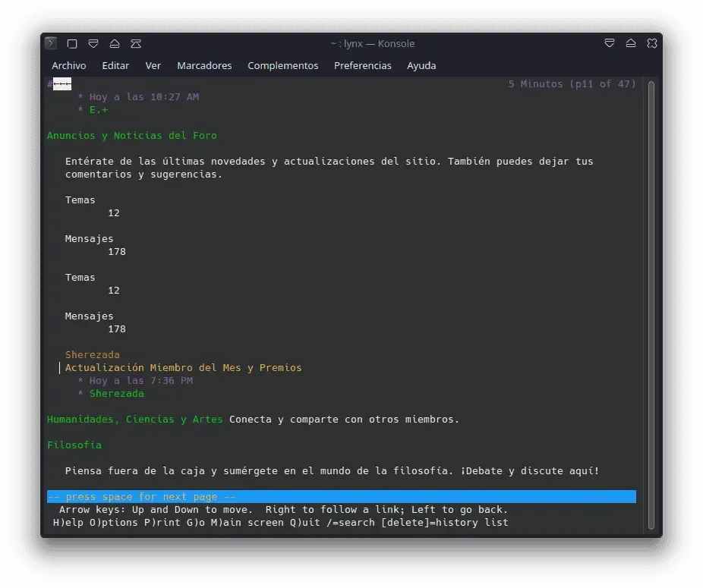Open the Marcadores menu
Screen dimensions: 703x588
[204, 65]
